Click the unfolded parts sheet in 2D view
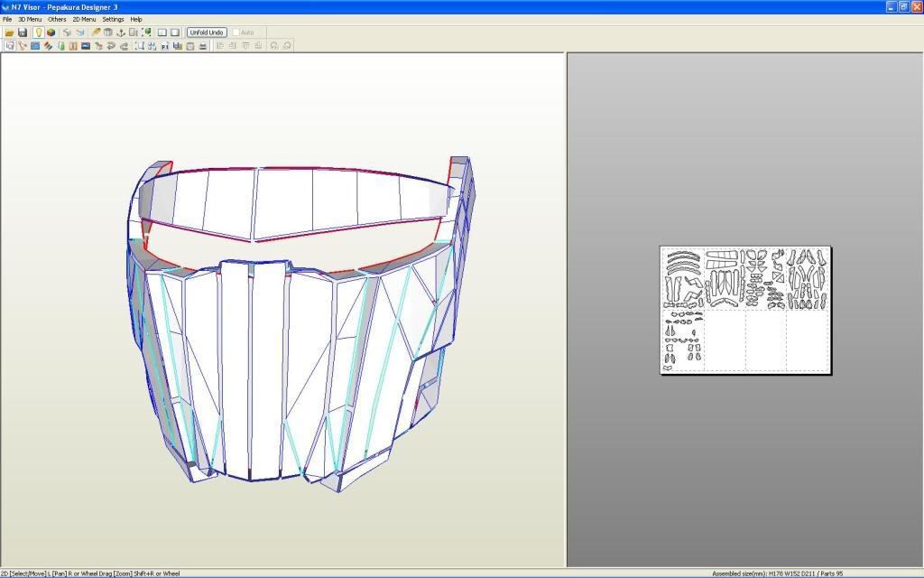 click(744, 310)
